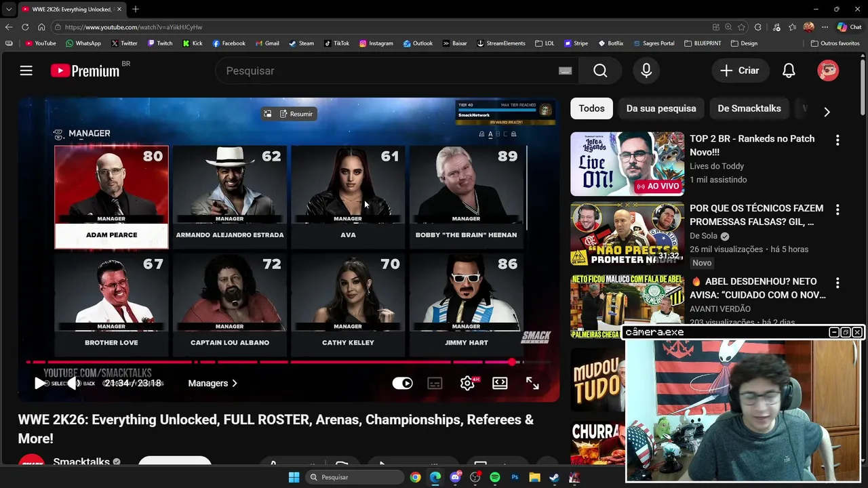Viewport: 868px width, 488px height.
Task: Open a new browser tab
Action: coord(136,9)
